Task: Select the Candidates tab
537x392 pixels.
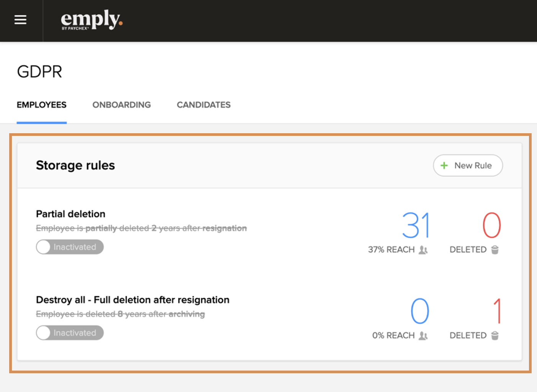Action: (x=203, y=105)
